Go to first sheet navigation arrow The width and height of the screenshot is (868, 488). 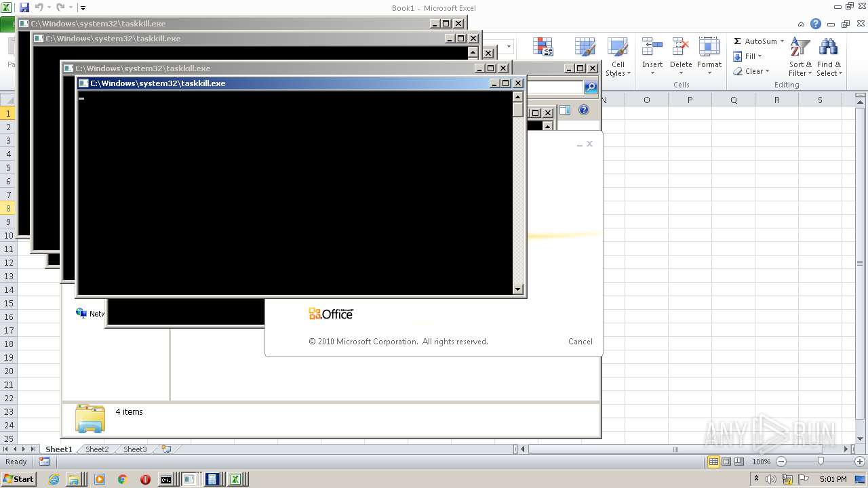click(5, 449)
